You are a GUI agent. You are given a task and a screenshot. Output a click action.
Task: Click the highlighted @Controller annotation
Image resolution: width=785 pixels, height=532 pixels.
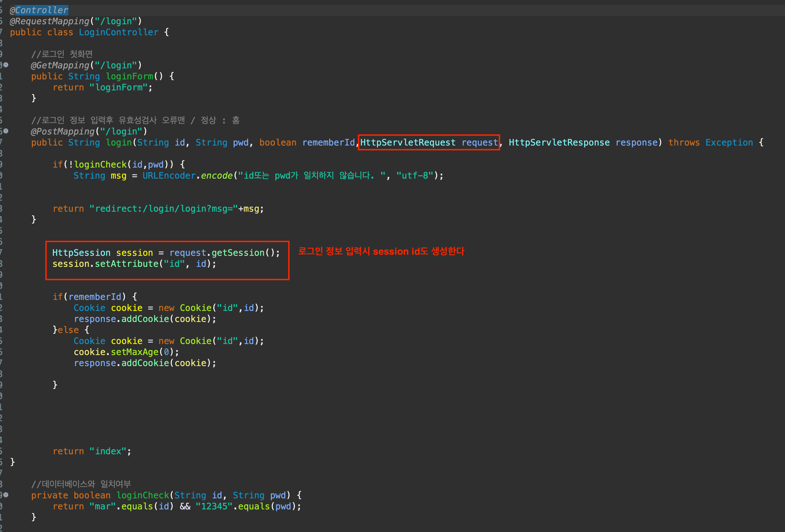[x=42, y=10]
